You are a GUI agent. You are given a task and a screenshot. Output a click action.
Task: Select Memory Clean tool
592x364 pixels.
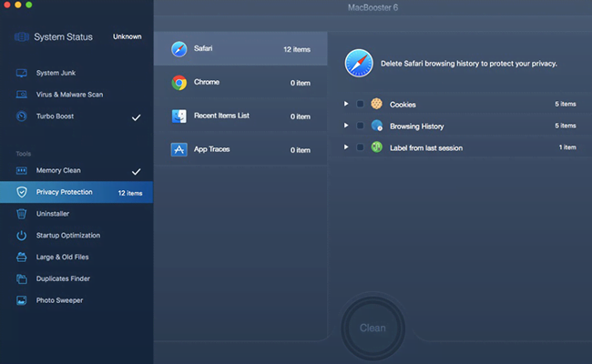(77, 170)
